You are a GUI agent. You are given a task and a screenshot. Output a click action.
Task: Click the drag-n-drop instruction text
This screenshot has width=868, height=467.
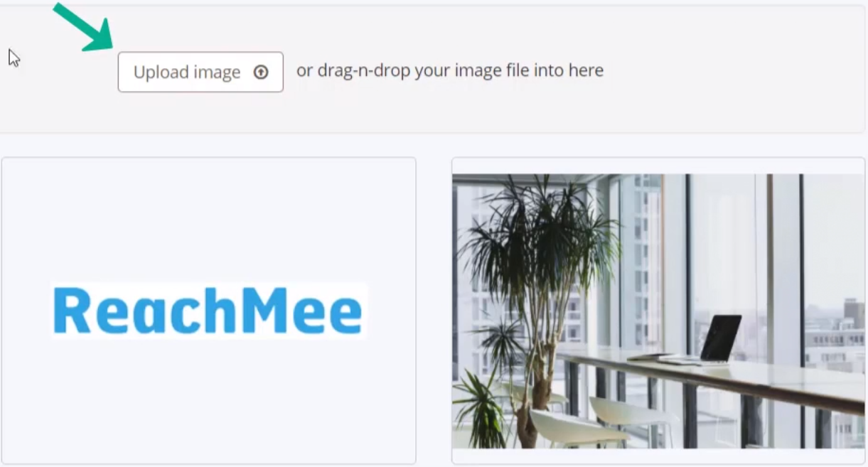pyautogui.click(x=450, y=70)
